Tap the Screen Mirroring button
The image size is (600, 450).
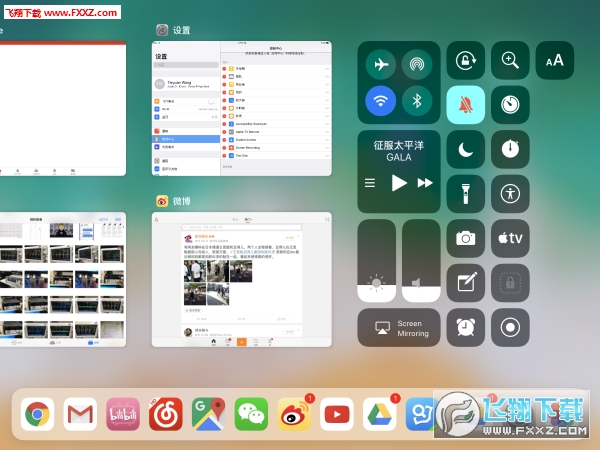tap(399, 328)
